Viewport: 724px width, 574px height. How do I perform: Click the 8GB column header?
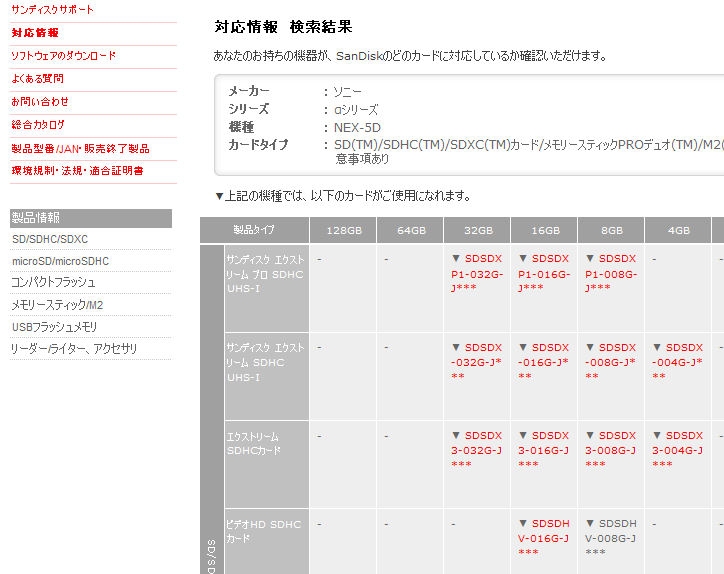tap(611, 230)
